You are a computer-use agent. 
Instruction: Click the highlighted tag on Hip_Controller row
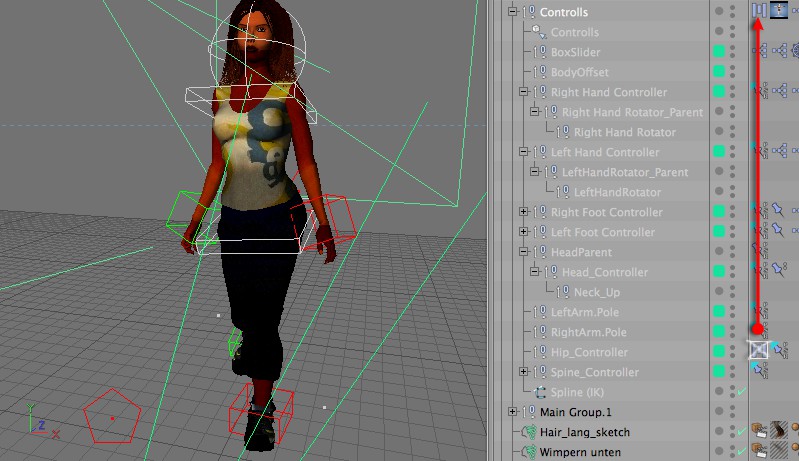pos(759,349)
